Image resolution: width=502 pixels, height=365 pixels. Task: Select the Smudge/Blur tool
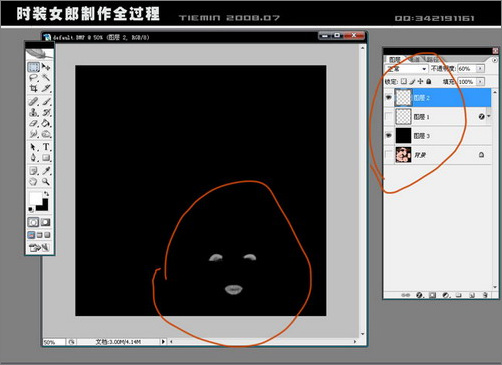33,134
